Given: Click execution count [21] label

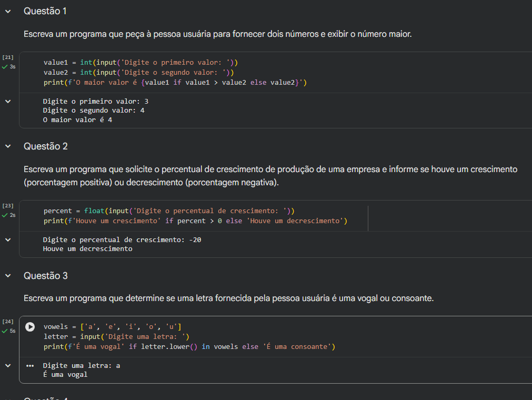Looking at the screenshot, I should [8, 57].
